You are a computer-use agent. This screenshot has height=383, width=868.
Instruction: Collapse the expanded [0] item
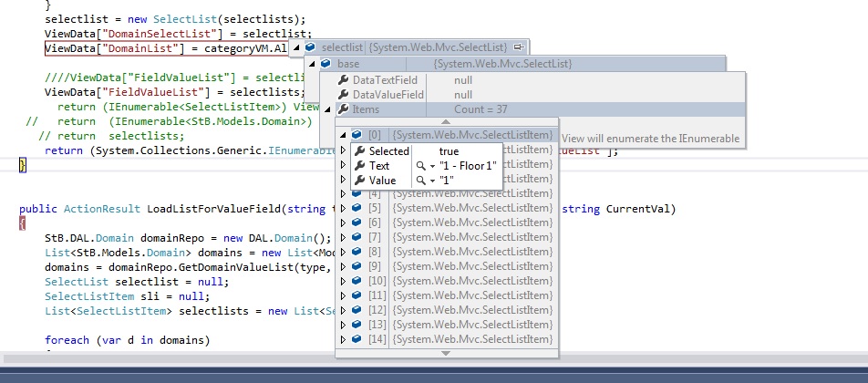coord(343,135)
